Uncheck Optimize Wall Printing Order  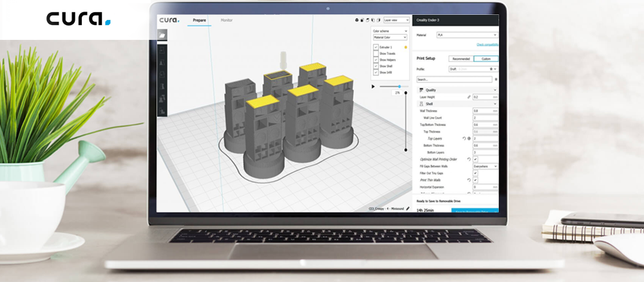tap(475, 159)
